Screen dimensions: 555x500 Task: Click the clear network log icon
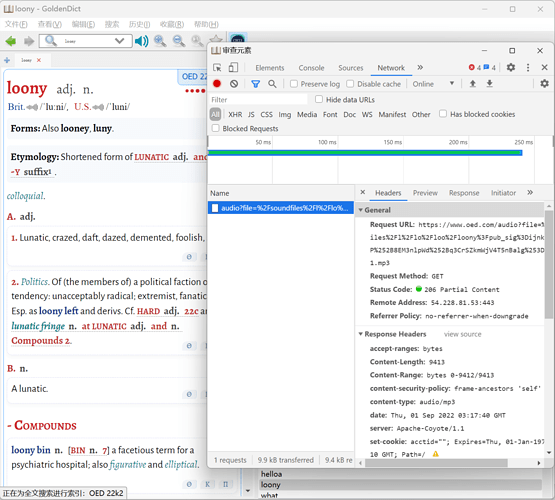[x=234, y=84]
